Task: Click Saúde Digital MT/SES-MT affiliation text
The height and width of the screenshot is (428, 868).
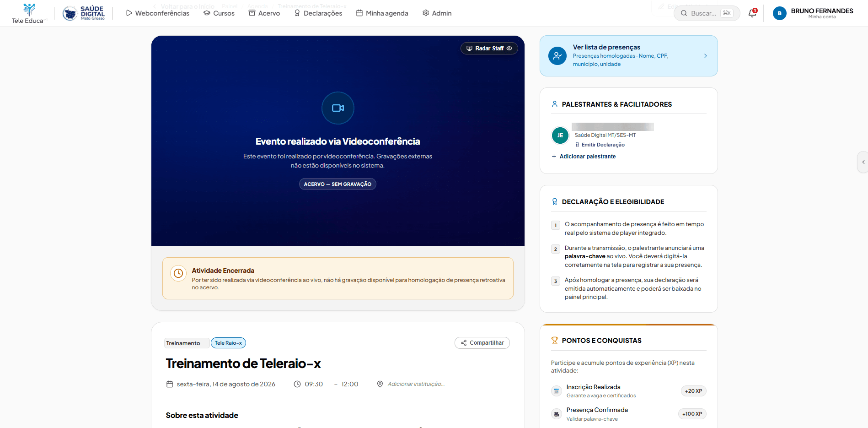Action: (x=605, y=135)
